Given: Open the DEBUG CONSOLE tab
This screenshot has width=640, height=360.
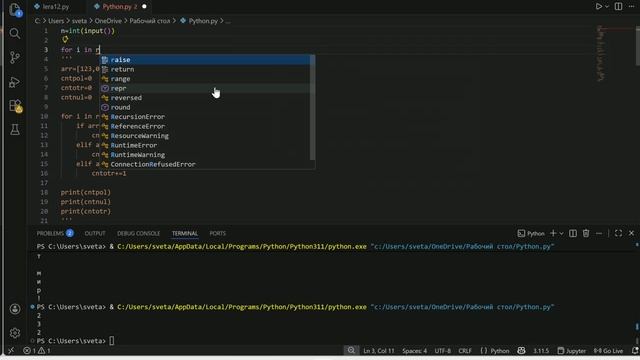Looking at the screenshot, I should coord(138,233).
